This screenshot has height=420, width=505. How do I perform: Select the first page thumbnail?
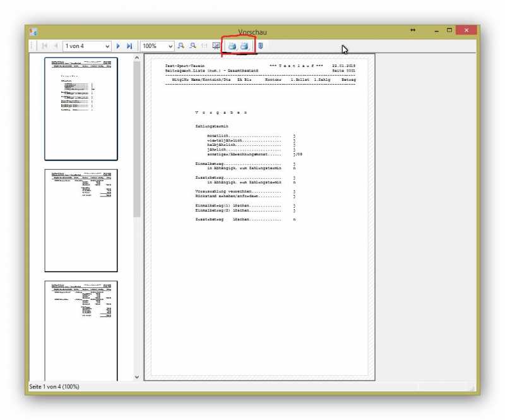(81, 109)
